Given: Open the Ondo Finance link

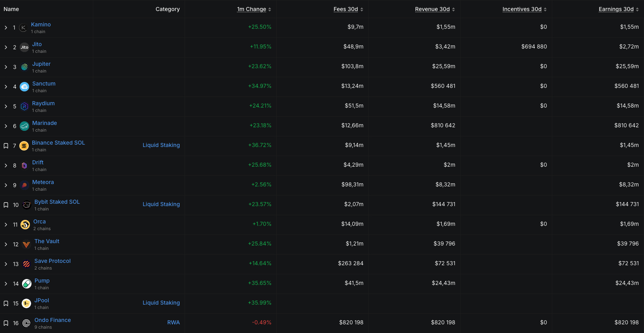Looking at the screenshot, I should [53, 320].
